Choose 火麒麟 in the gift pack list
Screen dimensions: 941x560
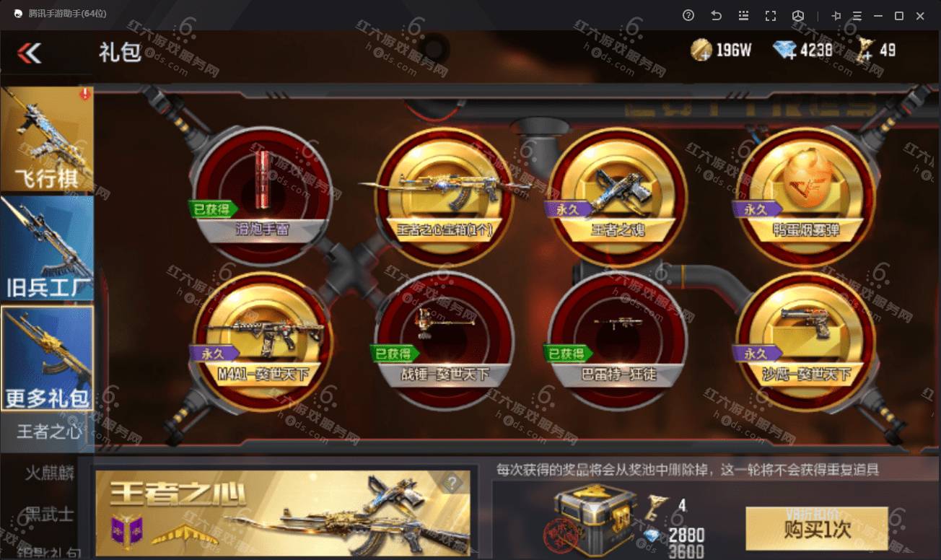click(x=50, y=473)
